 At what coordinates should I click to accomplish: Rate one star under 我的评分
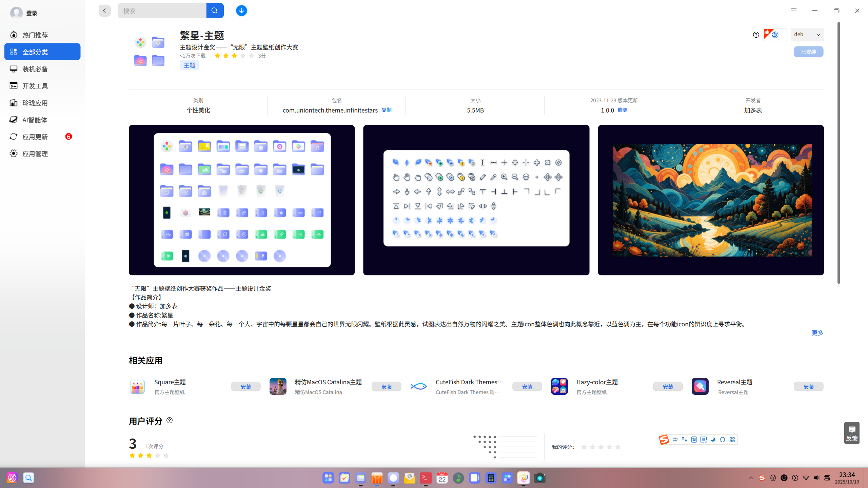point(584,447)
